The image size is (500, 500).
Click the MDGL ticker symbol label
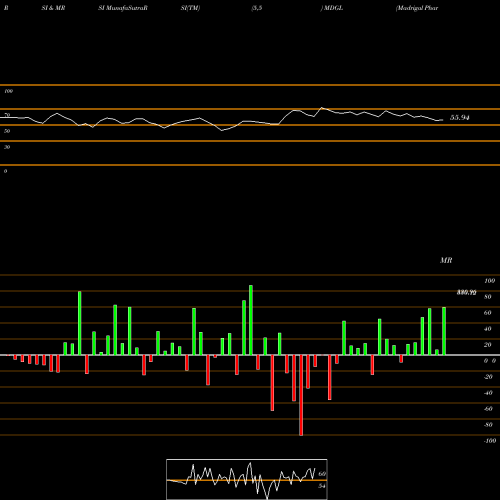[x=333, y=8]
